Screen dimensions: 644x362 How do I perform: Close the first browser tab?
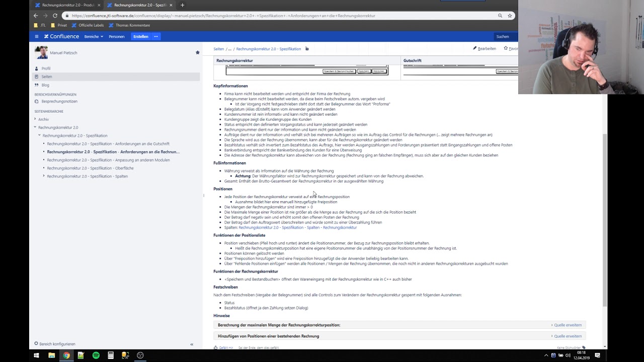coord(99,5)
